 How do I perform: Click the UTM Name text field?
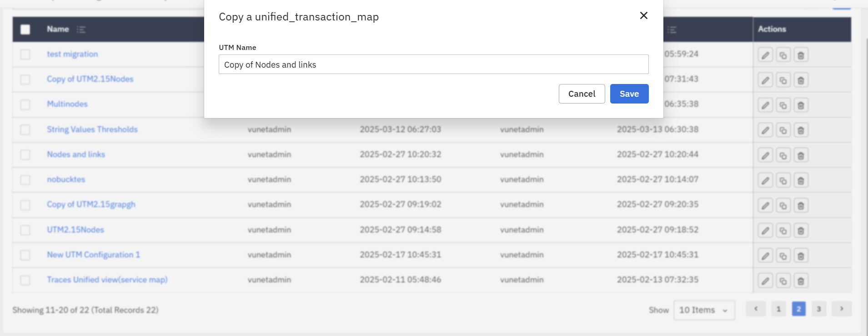(433, 64)
